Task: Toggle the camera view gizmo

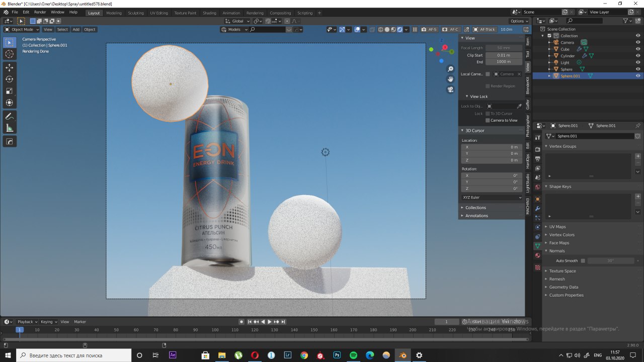Action: point(450,89)
